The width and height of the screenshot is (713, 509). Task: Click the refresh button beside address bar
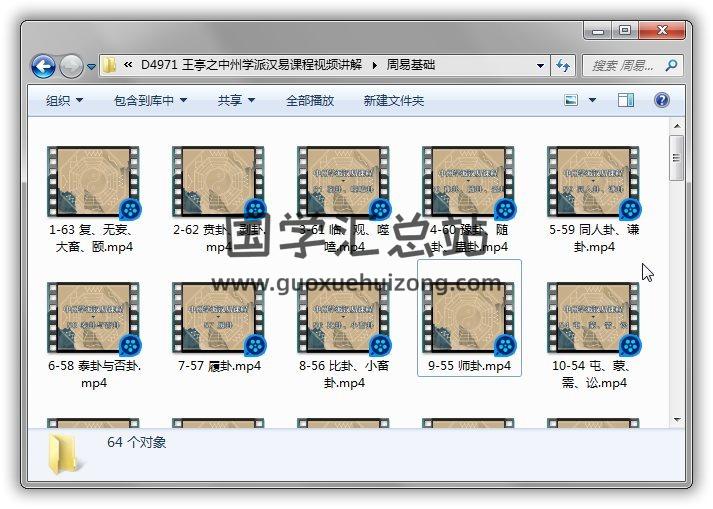click(x=563, y=66)
